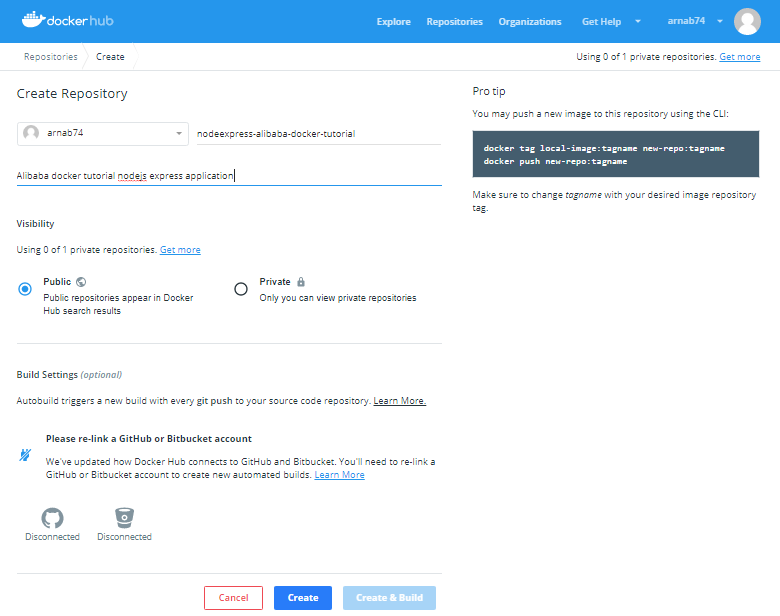
Task: Open Get Help menu
Action: click(601, 22)
